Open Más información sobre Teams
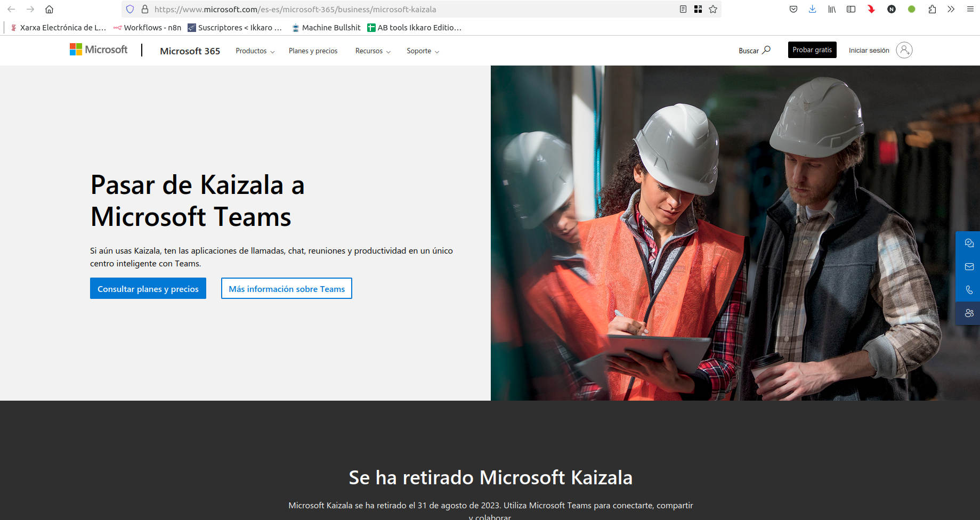 (286, 288)
